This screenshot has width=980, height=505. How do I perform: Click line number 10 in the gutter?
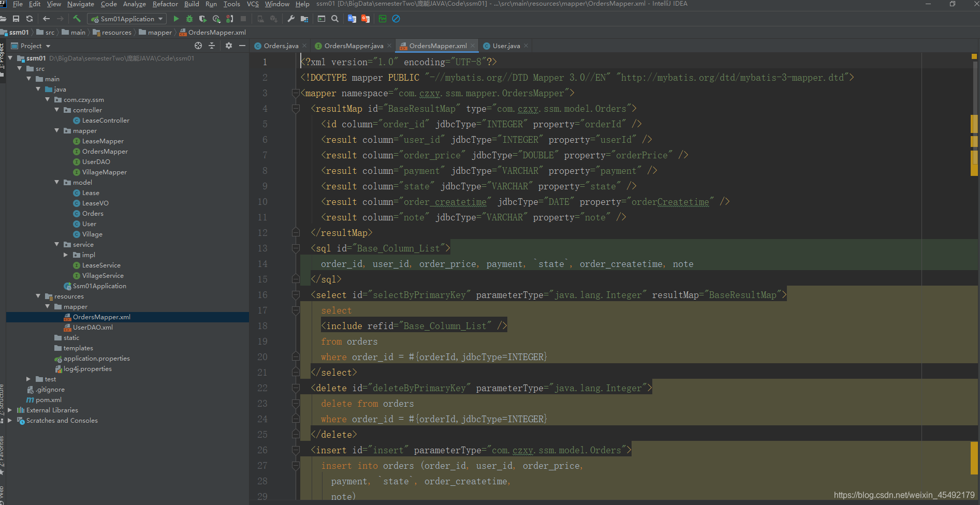[262, 202]
